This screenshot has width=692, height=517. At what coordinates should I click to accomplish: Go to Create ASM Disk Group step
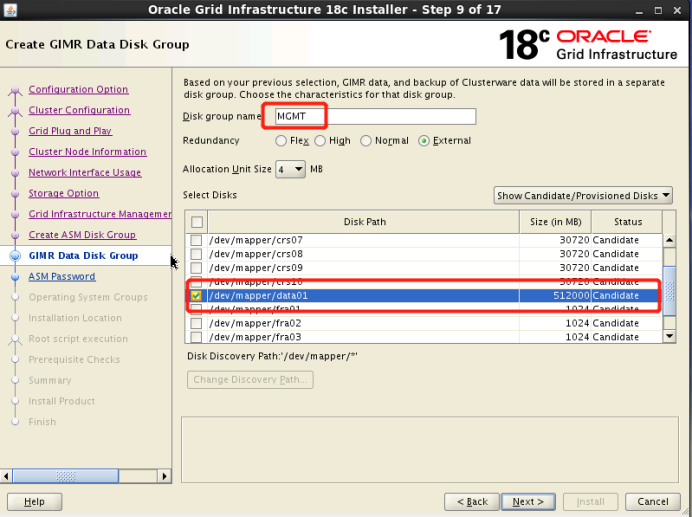(82, 235)
